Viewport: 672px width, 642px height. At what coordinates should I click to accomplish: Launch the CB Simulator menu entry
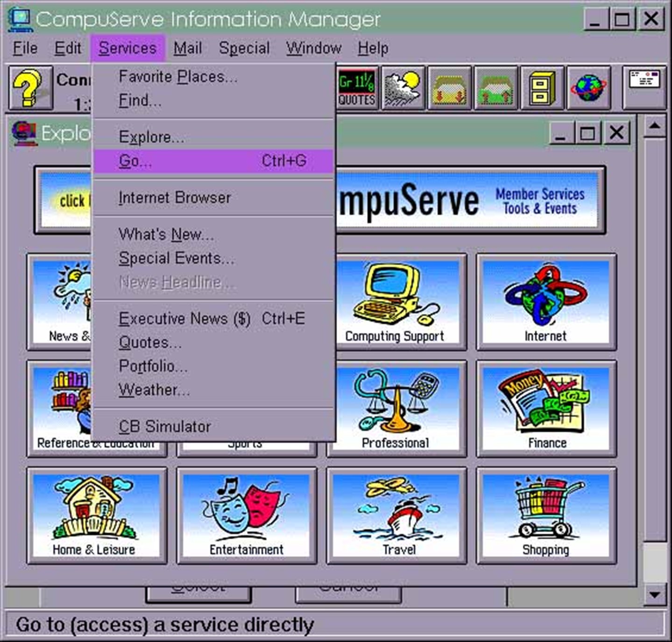click(164, 425)
